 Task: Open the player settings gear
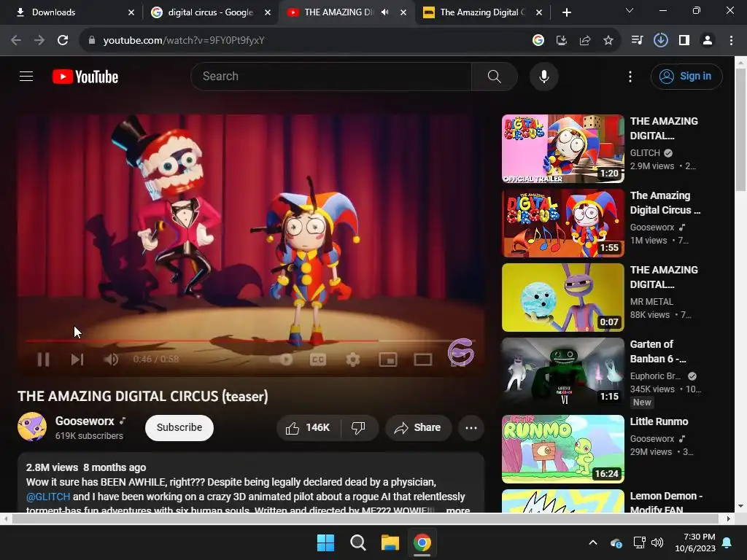tap(352, 359)
